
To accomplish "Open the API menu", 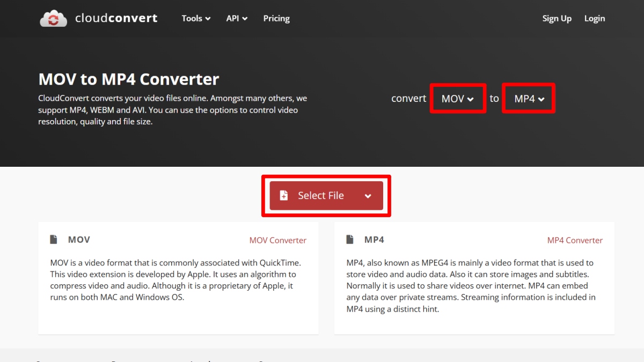I will point(237,18).
